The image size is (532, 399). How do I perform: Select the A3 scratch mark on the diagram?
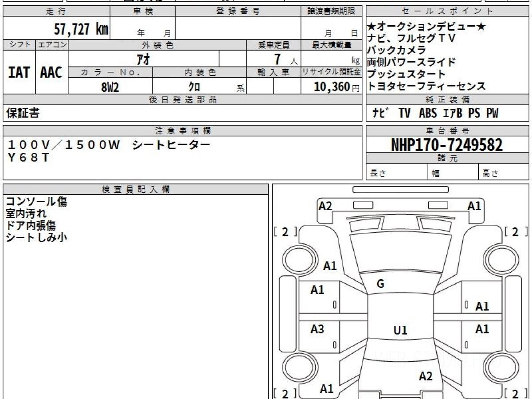(317, 329)
